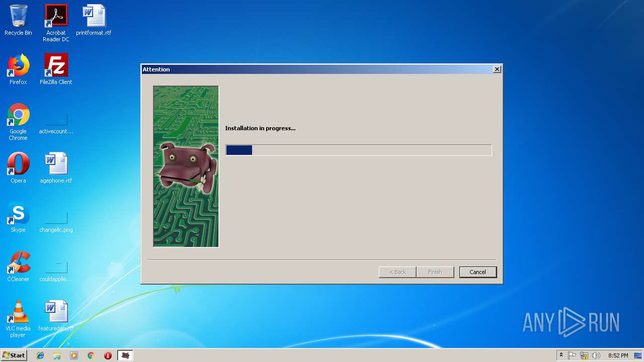
Task: Launch Skype desktop shortcut
Action: click(x=18, y=217)
